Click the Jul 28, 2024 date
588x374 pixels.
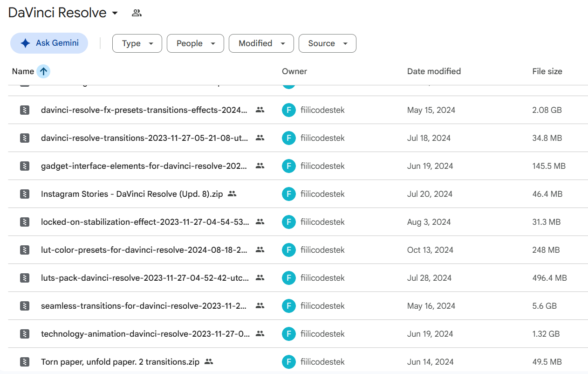pos(430,278)
